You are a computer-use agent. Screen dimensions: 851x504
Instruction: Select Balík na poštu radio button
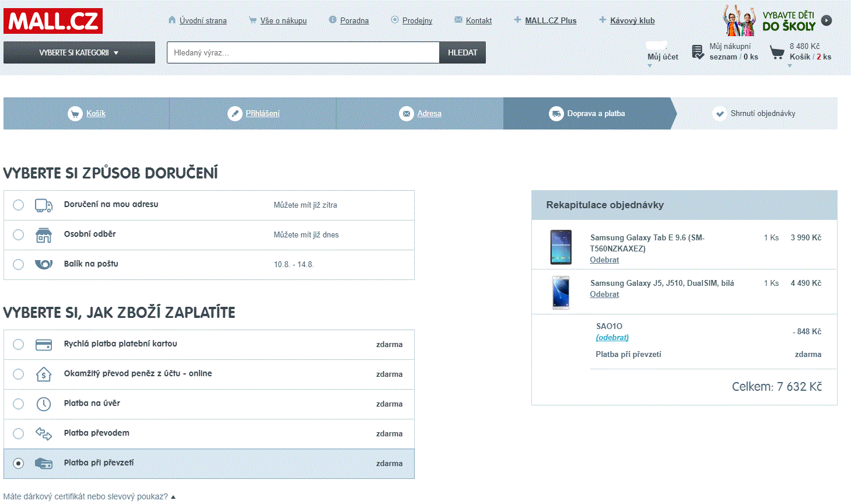click(x=19, y=264)
